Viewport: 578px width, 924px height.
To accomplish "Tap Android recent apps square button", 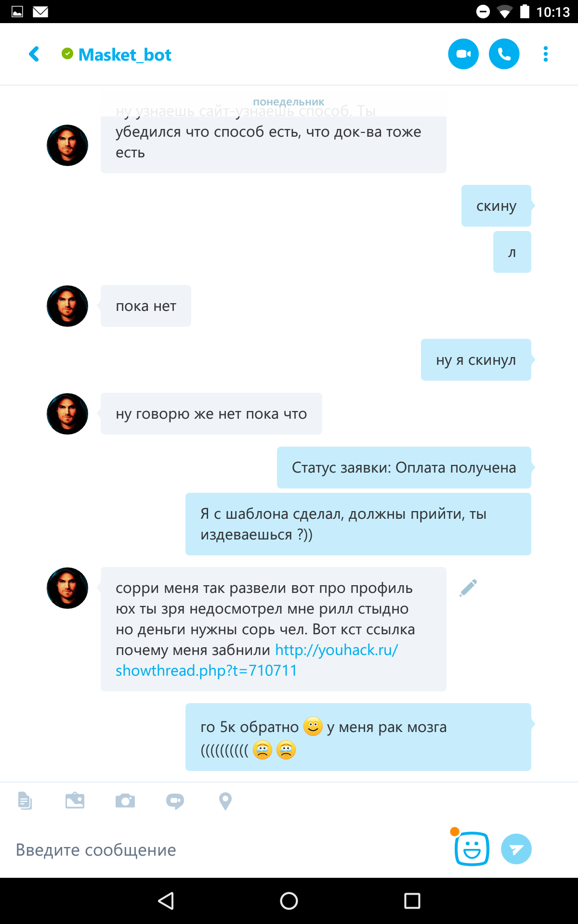I will pyautogui.click(x=412, y=901).
